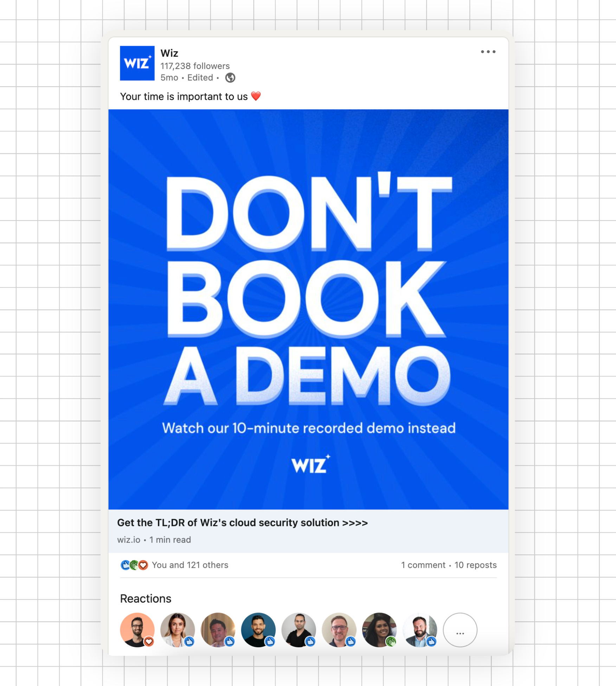
Task: Open profile of man in black shirt
Action: 299,630
